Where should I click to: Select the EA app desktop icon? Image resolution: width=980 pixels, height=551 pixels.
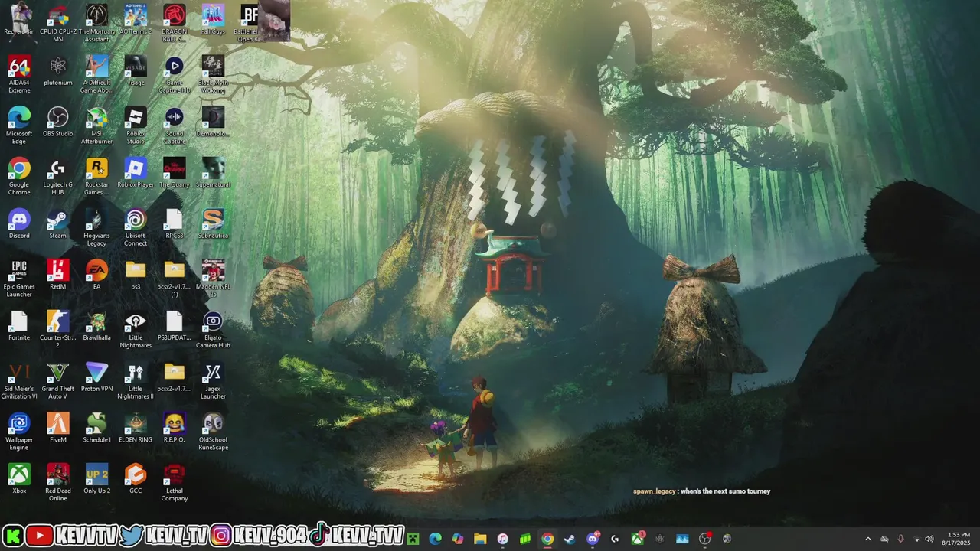[96, 275]
